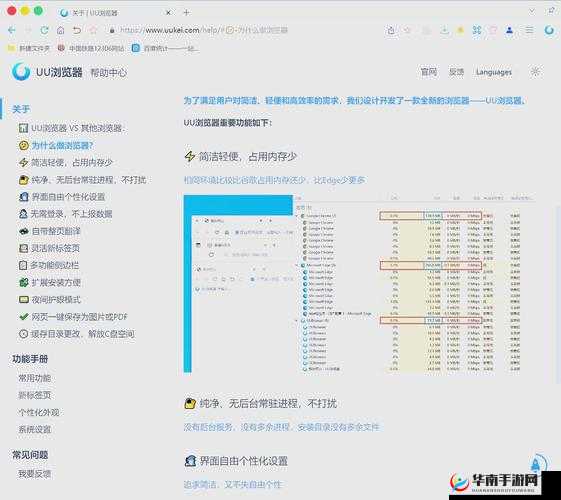Select the 常见问题 sidebar section

(30, 455)
